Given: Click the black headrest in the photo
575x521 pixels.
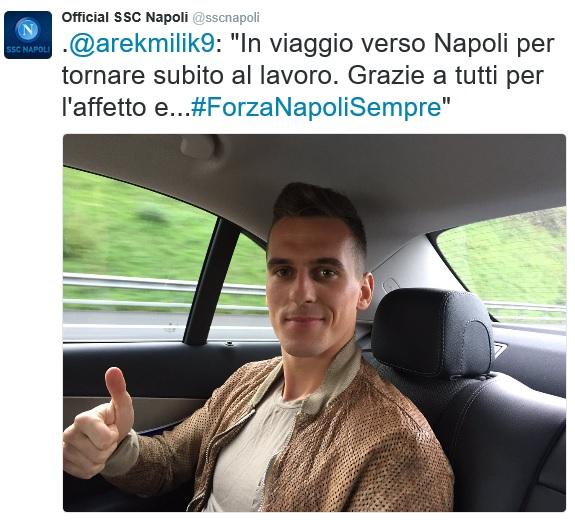Looking at the screenshot, I should pos(431,332).
